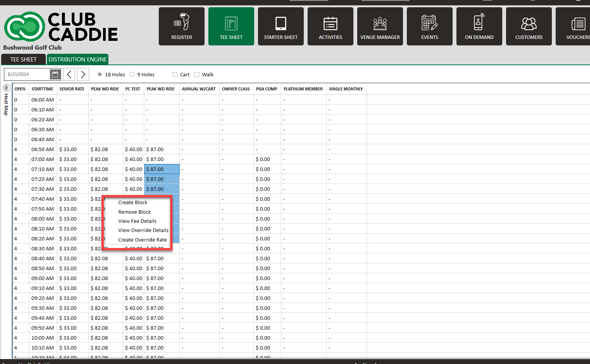Click the SENIOR RATE column header

pyautogui.click(x=72, y=89)
